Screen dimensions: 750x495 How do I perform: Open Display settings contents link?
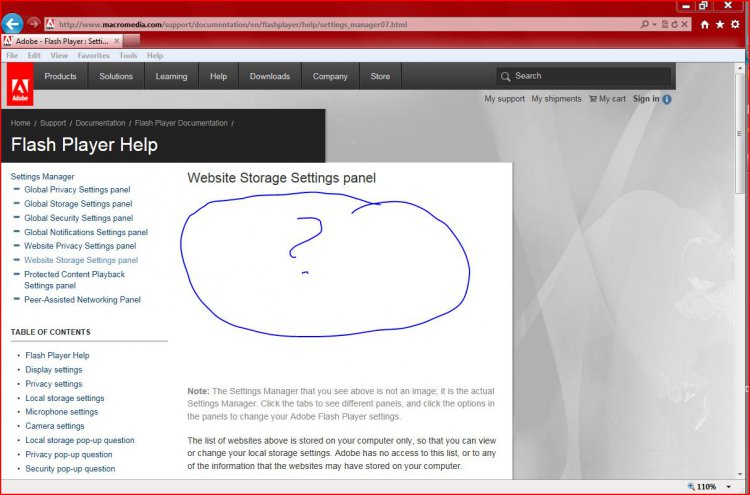pos(54,370)
